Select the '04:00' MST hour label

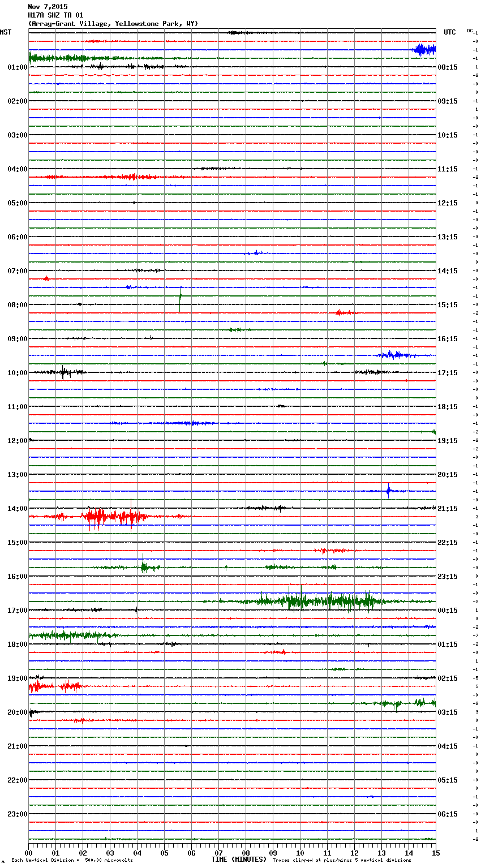click(18, 169)
